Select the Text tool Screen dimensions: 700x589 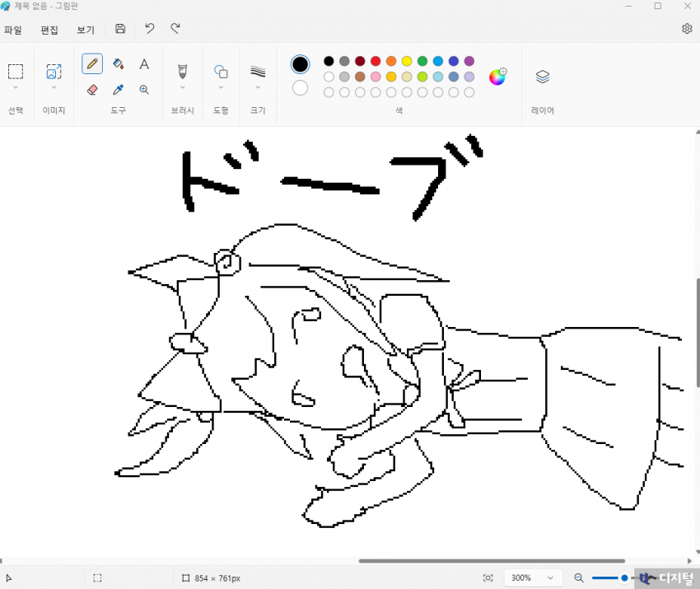click(x=144, y=64)
